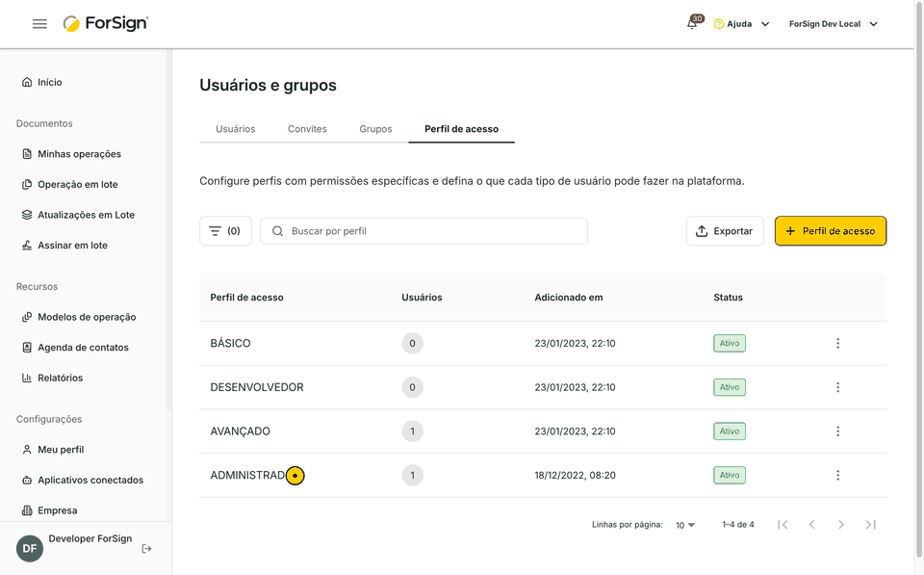The width and height of the screenshot is (924, 575).
Task: Click the BÁSICO profile name
Action: pyautogui.click(x=230, y=343)
